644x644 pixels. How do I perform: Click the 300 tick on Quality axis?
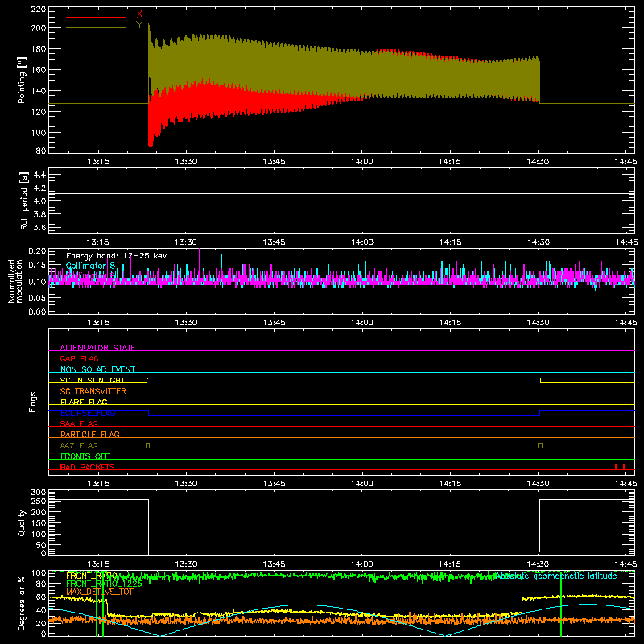point(39,493)
